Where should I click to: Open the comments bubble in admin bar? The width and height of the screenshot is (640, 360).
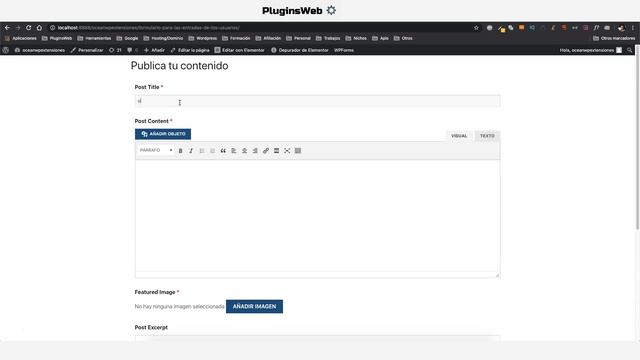[x=132, y=50]
